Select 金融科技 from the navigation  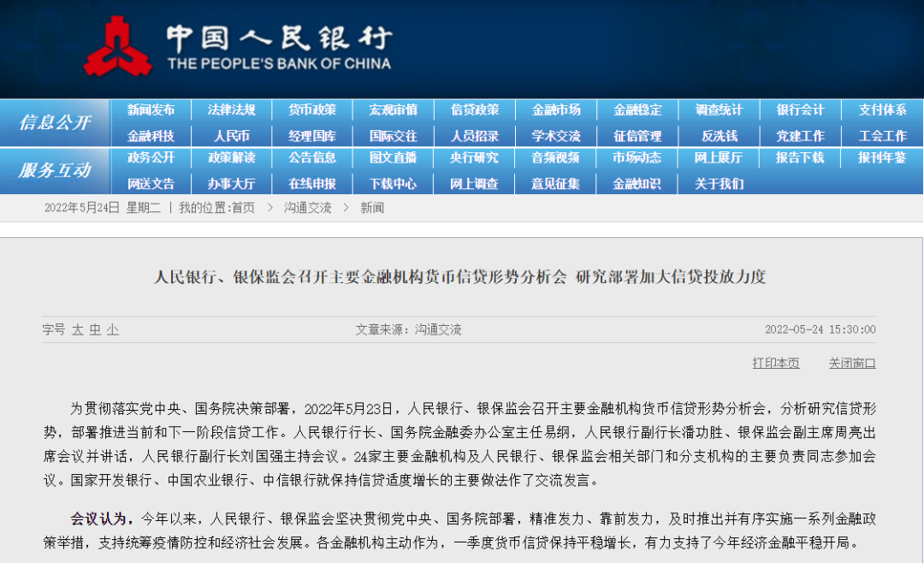pos(151,135)
